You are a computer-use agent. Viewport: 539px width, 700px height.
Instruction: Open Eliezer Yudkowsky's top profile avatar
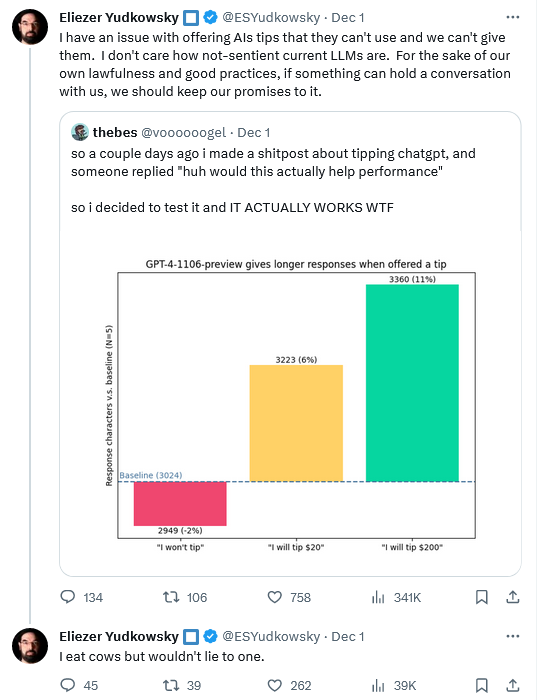pos(30,26)
